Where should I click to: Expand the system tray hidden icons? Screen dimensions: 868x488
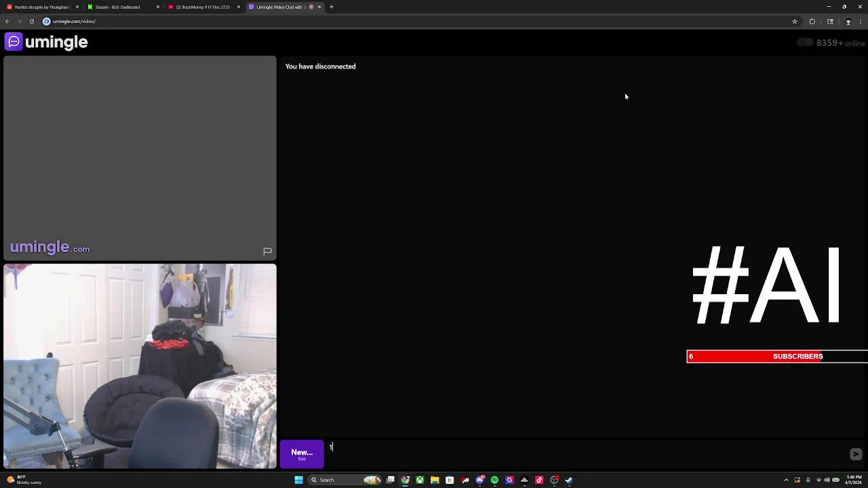pos(786,480)
